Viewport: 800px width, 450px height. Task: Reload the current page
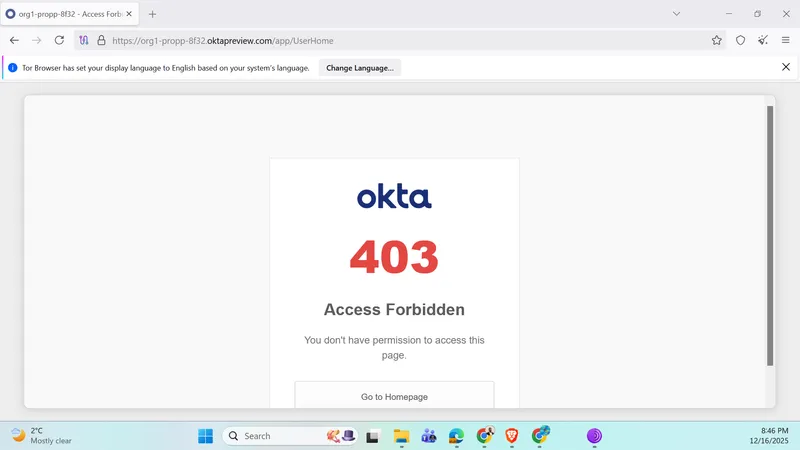[59, 40]
